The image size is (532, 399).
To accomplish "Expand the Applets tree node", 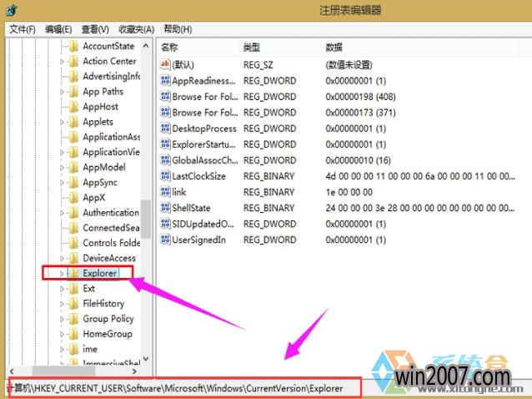I will (62, 122).
